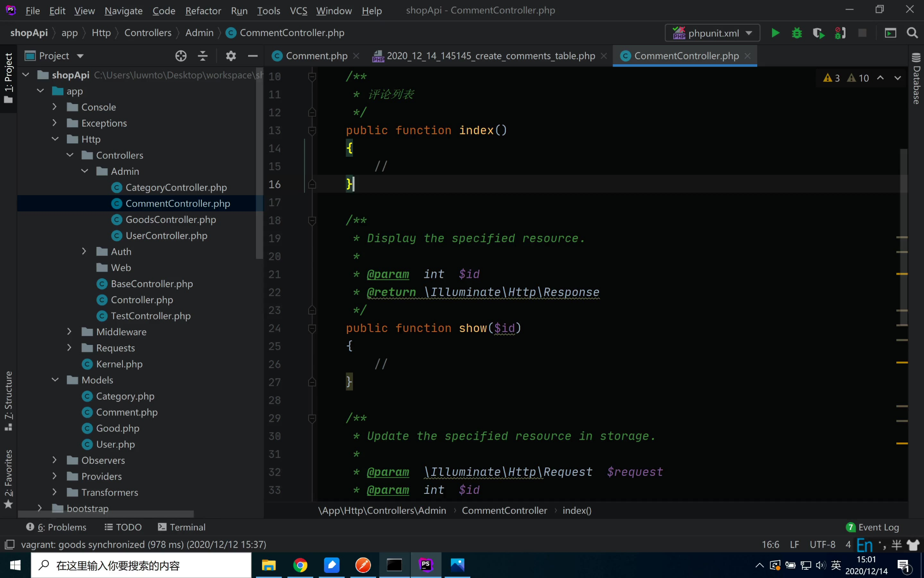
Task: Start debugging with the bug icon
Action: pyautogui.click(x=796, y=33)
